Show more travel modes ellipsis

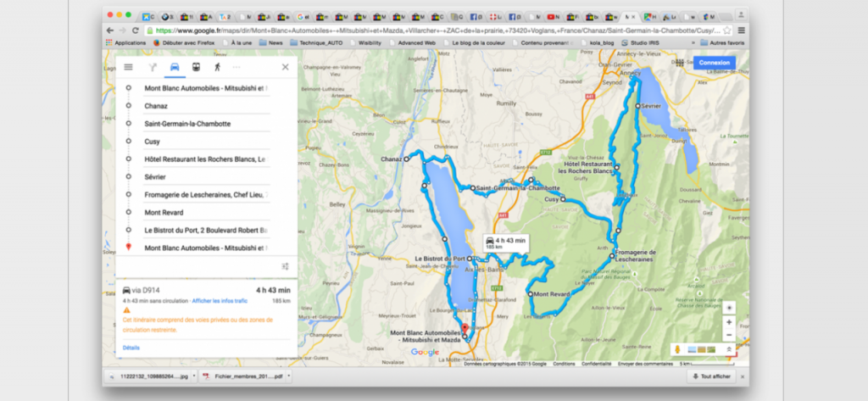click(237, 67)
